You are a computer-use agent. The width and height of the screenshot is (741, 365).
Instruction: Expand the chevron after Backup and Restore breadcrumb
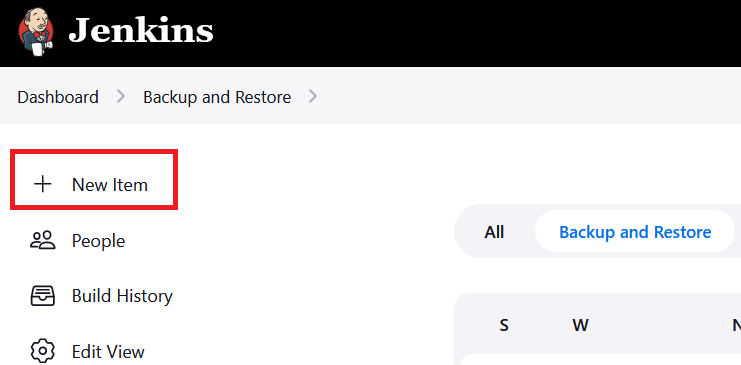[313, 96]
